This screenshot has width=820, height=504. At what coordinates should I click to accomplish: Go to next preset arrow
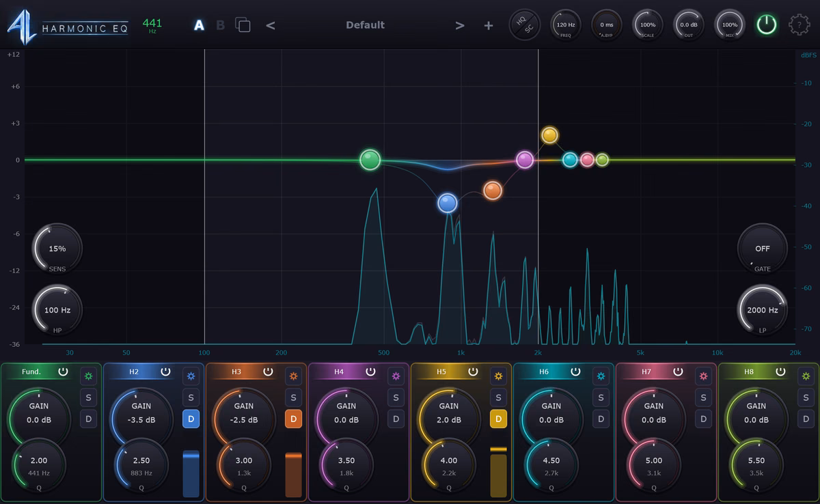pos(460,25)
